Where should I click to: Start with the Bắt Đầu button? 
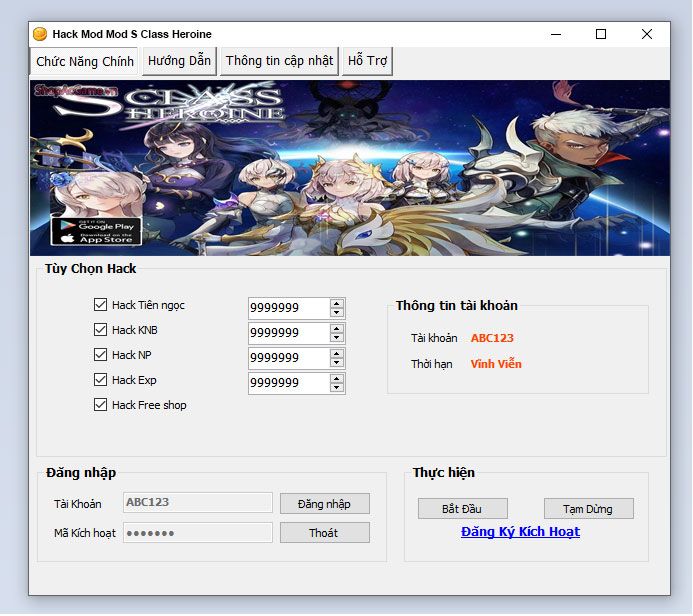coord(463,509)
